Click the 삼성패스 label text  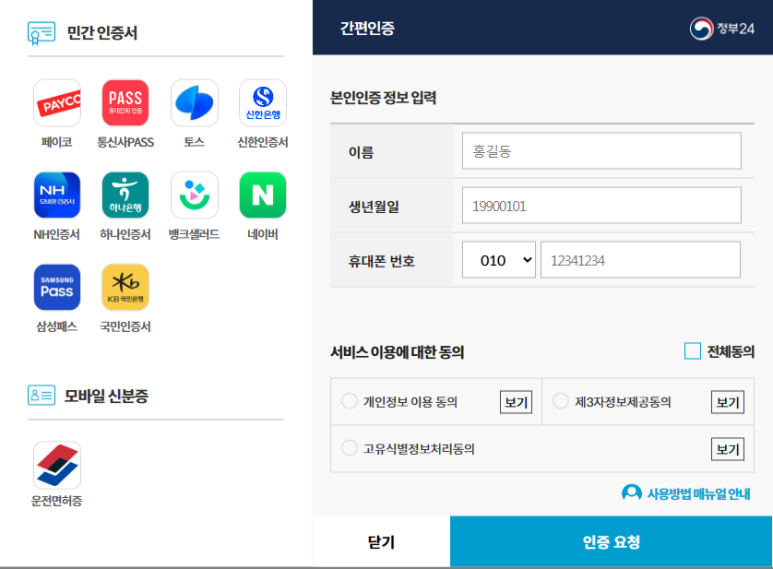tap(57, 326)
